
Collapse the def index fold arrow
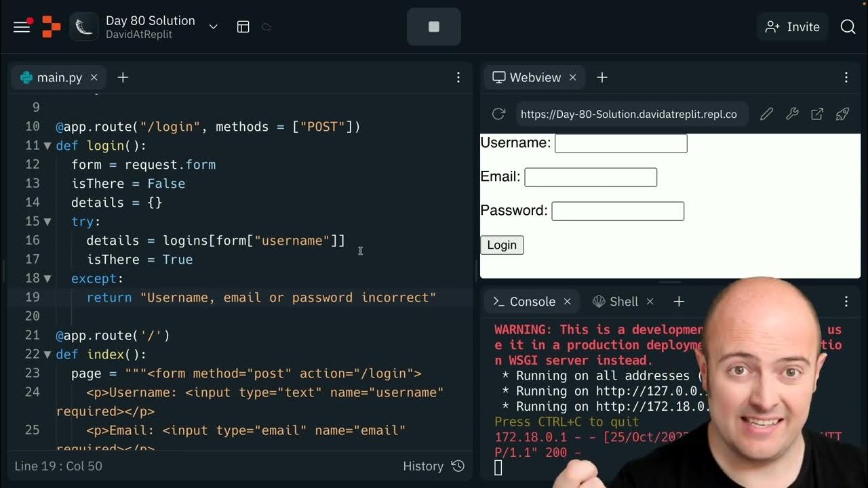47,354
